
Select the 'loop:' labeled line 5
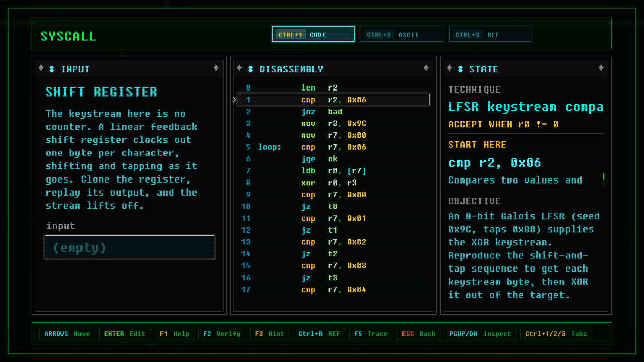tap(334, 147)
